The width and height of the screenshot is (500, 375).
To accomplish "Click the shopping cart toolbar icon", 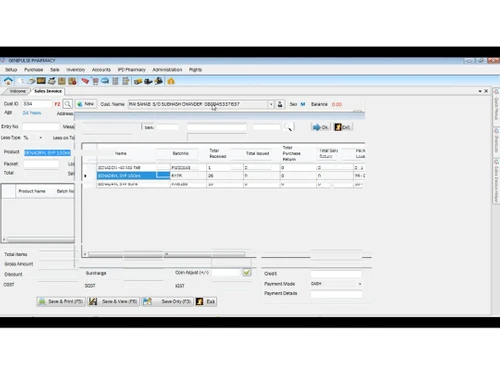I will click(x=95, y=81).
